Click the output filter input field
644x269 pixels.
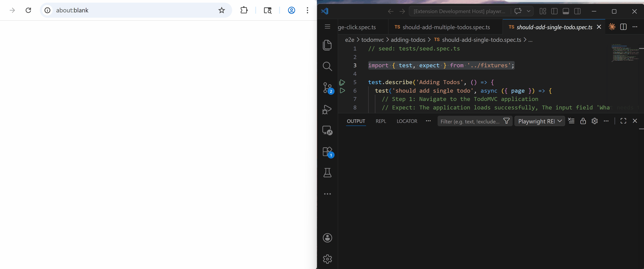[x=470, y=121]
